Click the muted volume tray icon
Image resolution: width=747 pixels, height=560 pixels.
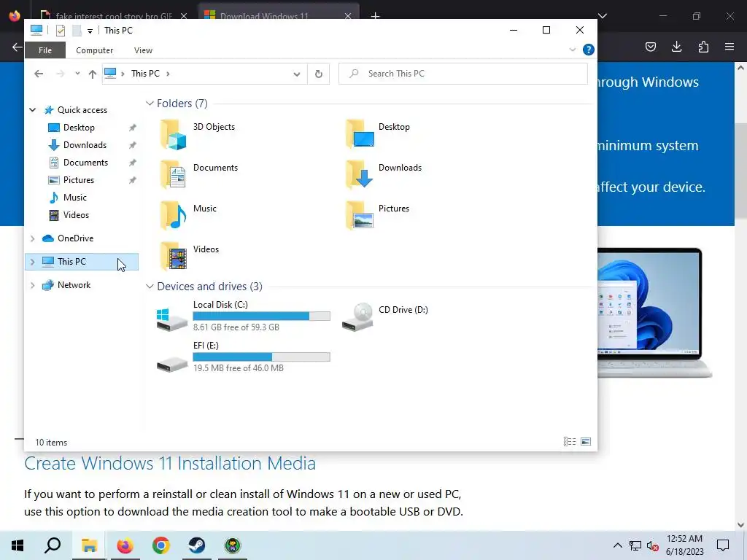pos(652,545)
